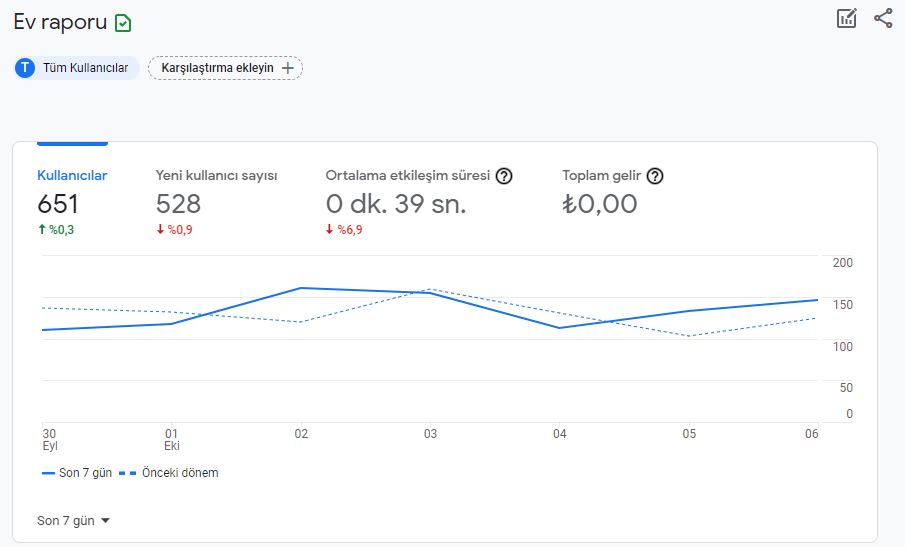Toggle the Önceki dönem legend series
This screenshot has height=547, width=905.
[169, 473]
